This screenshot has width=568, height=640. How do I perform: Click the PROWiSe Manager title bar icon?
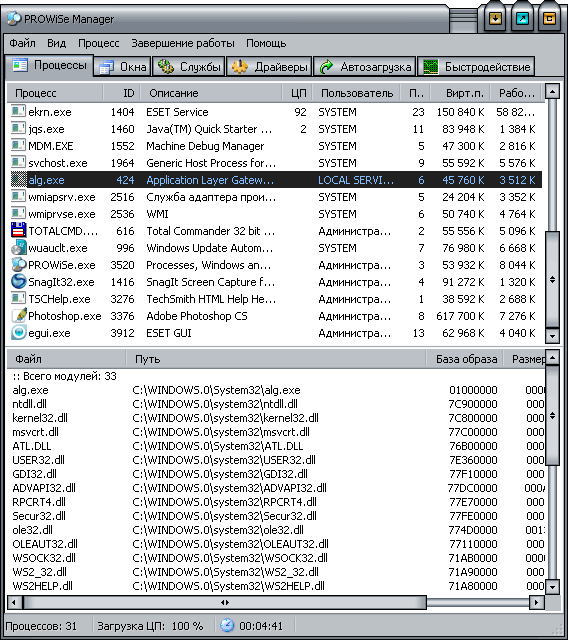pos(14,19)
